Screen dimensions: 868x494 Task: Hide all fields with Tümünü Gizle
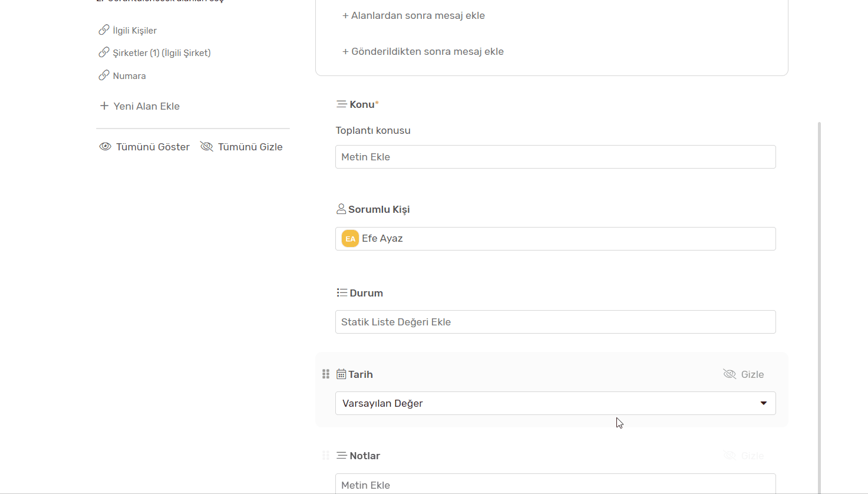tap(241, 147)
